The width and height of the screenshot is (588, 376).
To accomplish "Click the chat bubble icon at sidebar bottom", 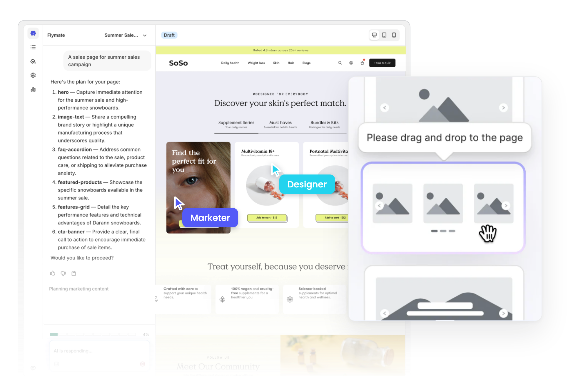I will click(33, 368).
